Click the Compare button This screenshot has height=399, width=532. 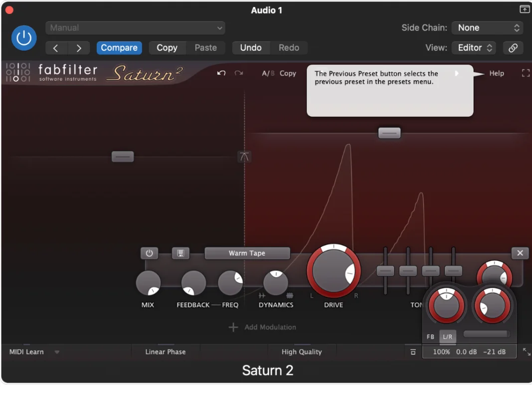coord(119,47)
